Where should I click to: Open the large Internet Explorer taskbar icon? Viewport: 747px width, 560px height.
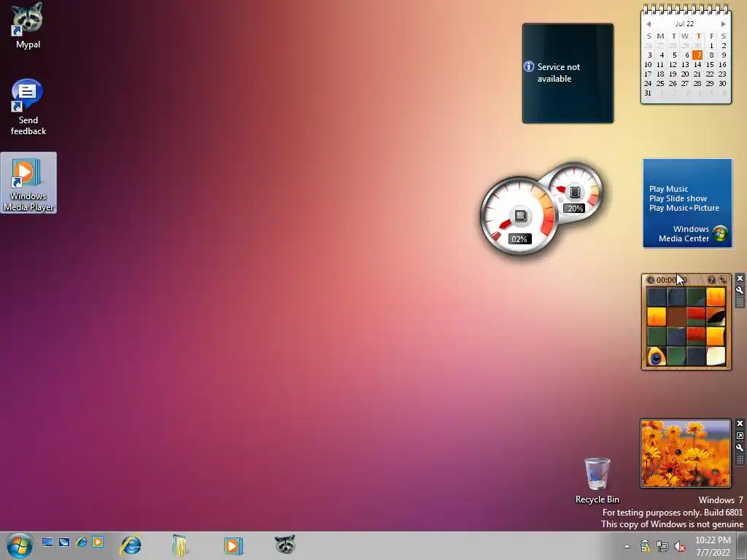tap(131, 545)
